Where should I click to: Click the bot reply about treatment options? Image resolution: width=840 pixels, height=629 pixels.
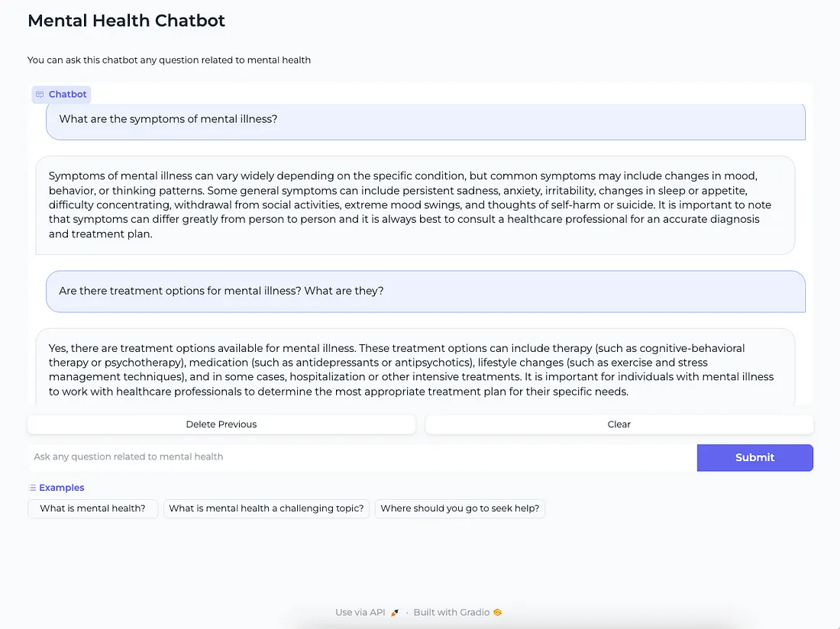tap(415, 368)
